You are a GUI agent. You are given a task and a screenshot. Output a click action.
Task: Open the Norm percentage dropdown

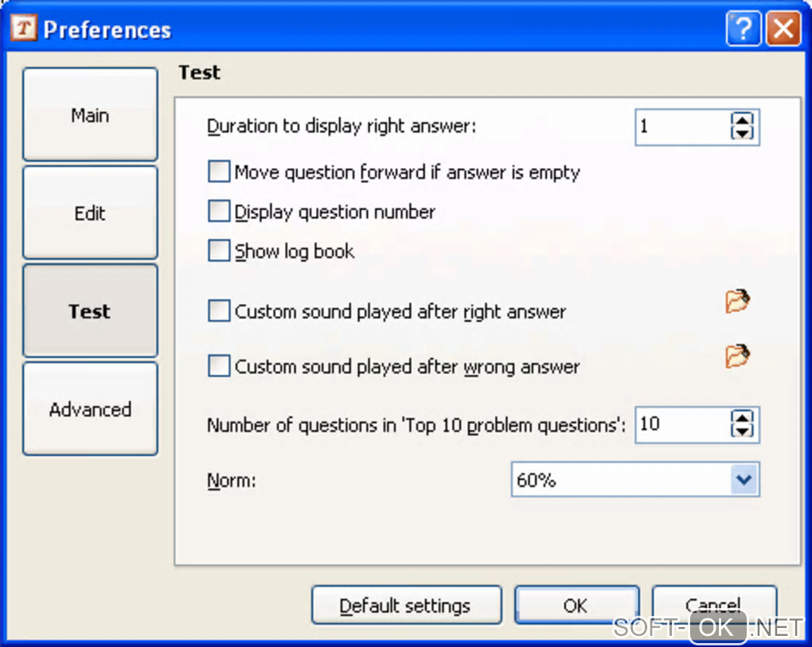(744, 480)
